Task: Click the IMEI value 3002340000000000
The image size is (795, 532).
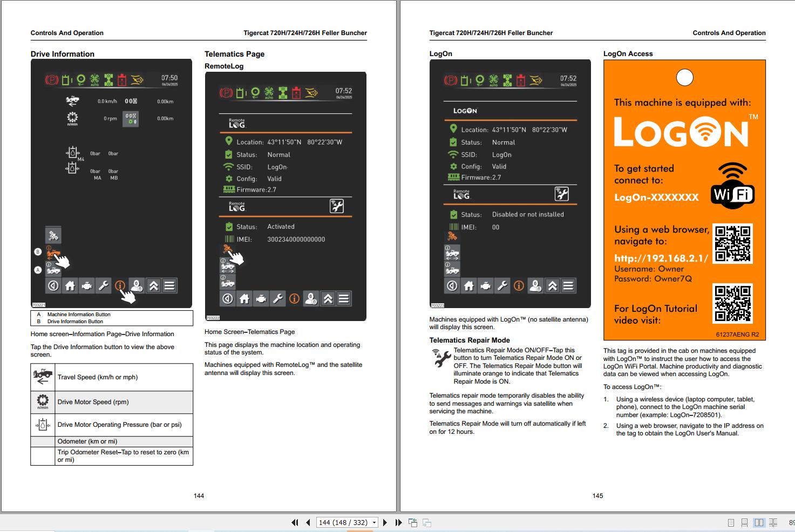Action: [x=296, y=240]
